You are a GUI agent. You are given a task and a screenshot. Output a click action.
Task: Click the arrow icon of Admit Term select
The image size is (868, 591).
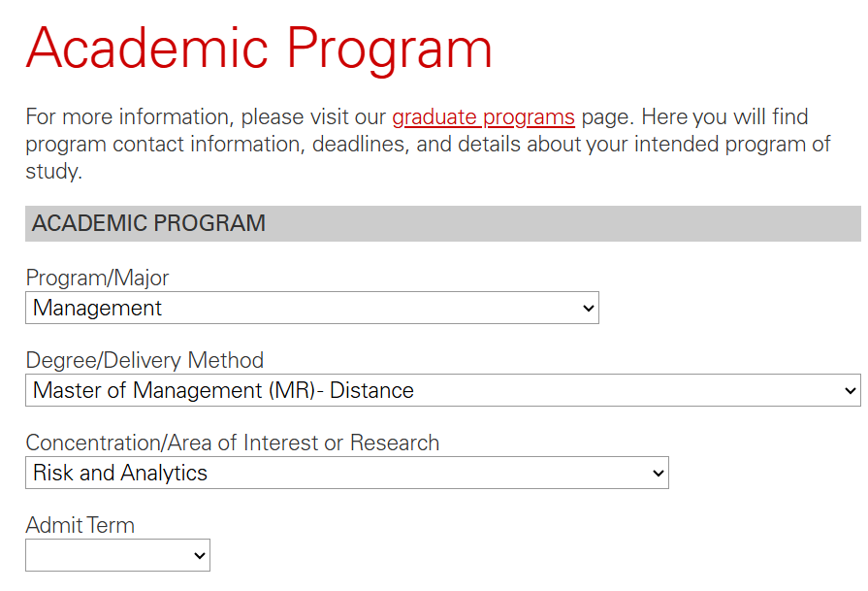199,556
